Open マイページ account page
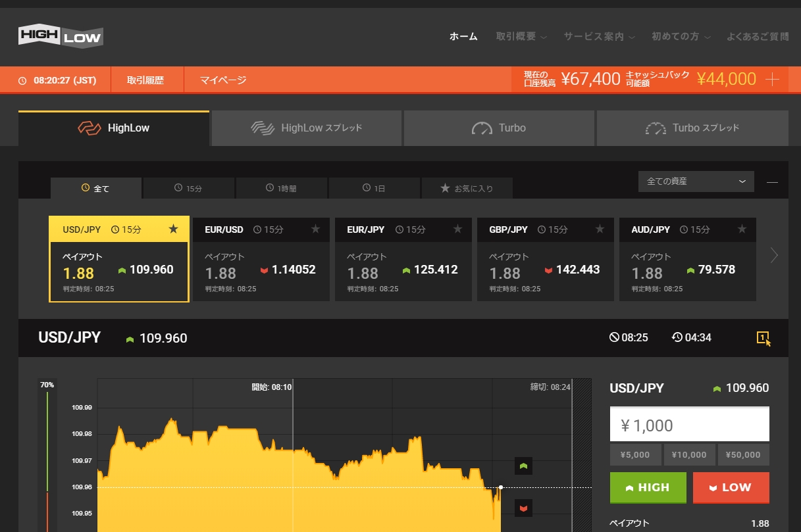This screenshot has height=532, width=801. click(223, 80)
